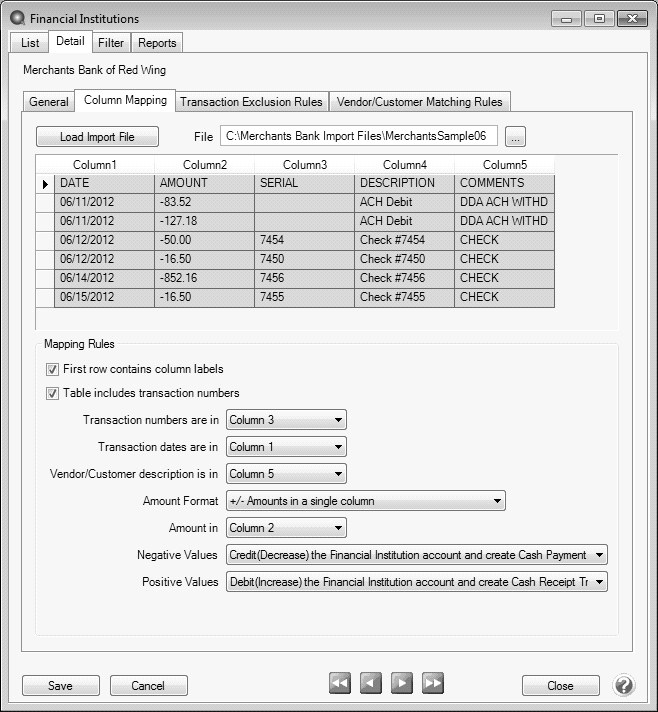Expand the Positive Values dropdown
The image size is (658, 712).
tap(417, 581)
